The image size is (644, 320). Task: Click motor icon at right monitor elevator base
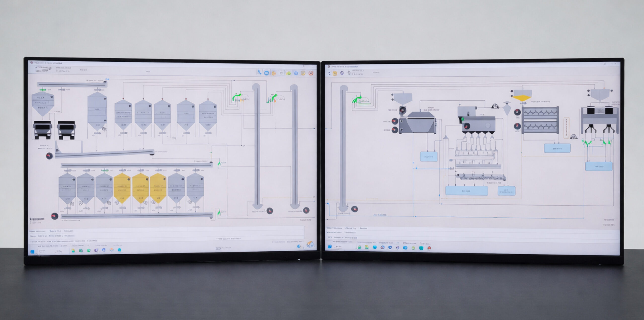pos(354,209)
